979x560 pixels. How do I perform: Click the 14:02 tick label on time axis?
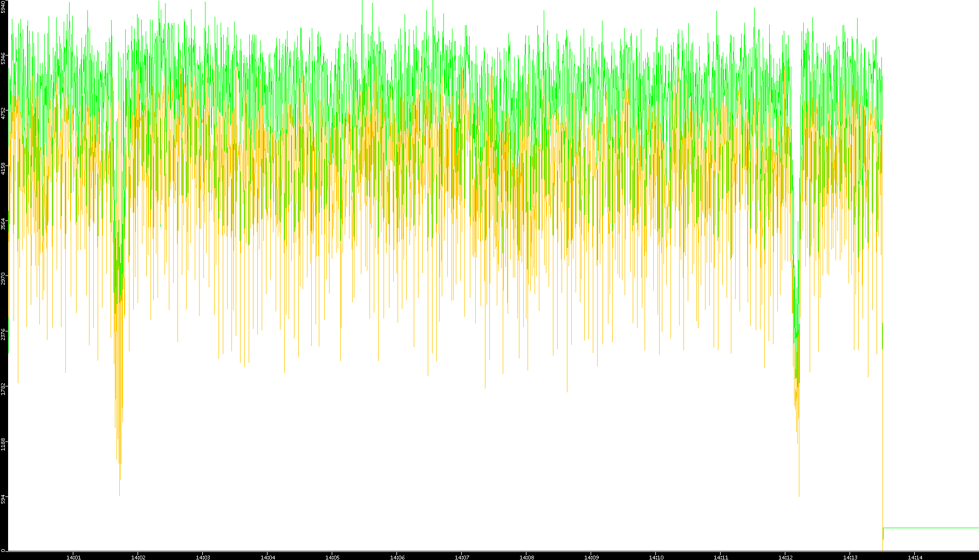138,557
